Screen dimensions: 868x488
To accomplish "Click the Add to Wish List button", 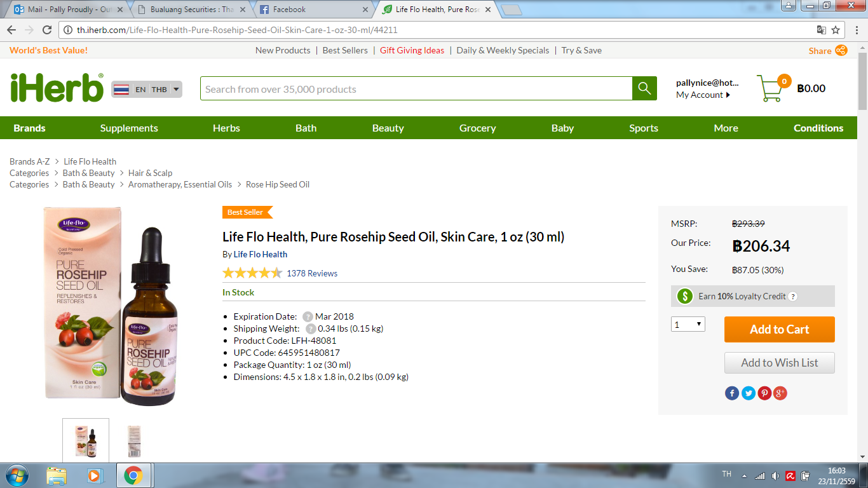I will click(779, 363).
